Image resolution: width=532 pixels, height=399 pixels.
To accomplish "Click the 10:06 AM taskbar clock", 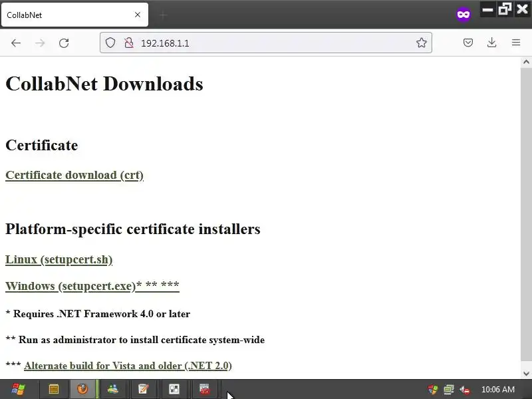I will click(x=497, y=390).
